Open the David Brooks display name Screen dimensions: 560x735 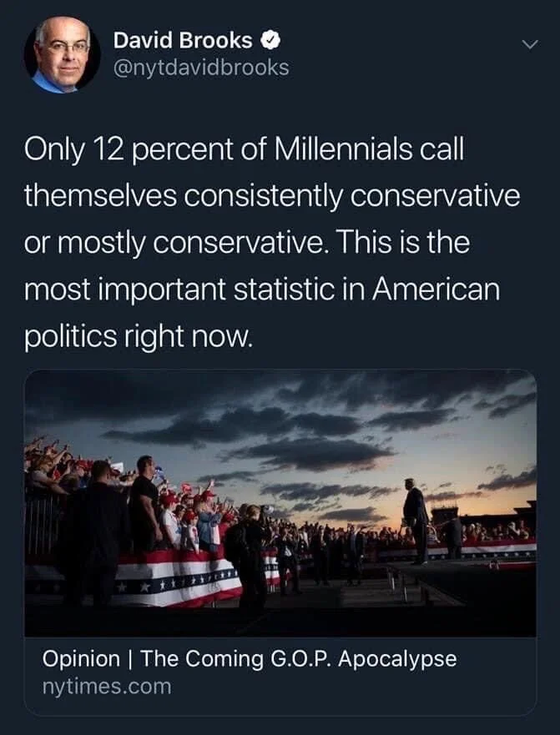[x=183, y=41]
